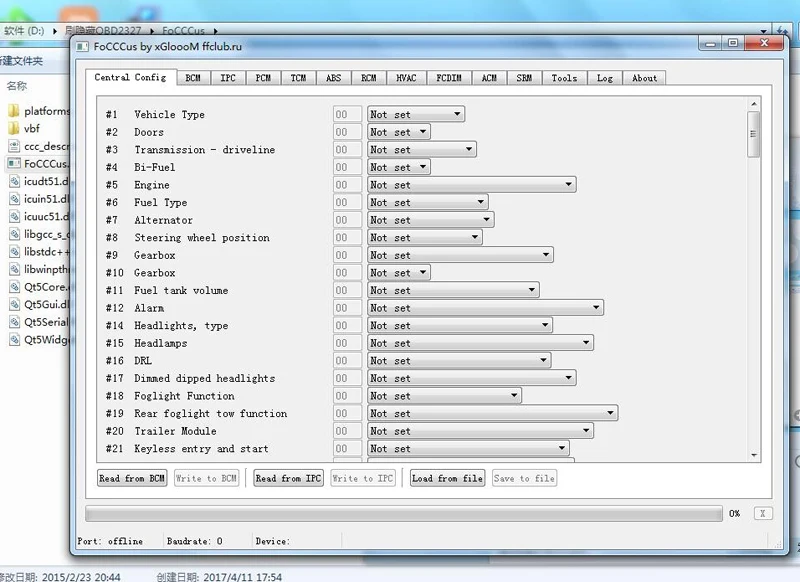Screen dimensions: 800x582
Task: Click the Read from BCM button
Action: (x=132, y=478)
